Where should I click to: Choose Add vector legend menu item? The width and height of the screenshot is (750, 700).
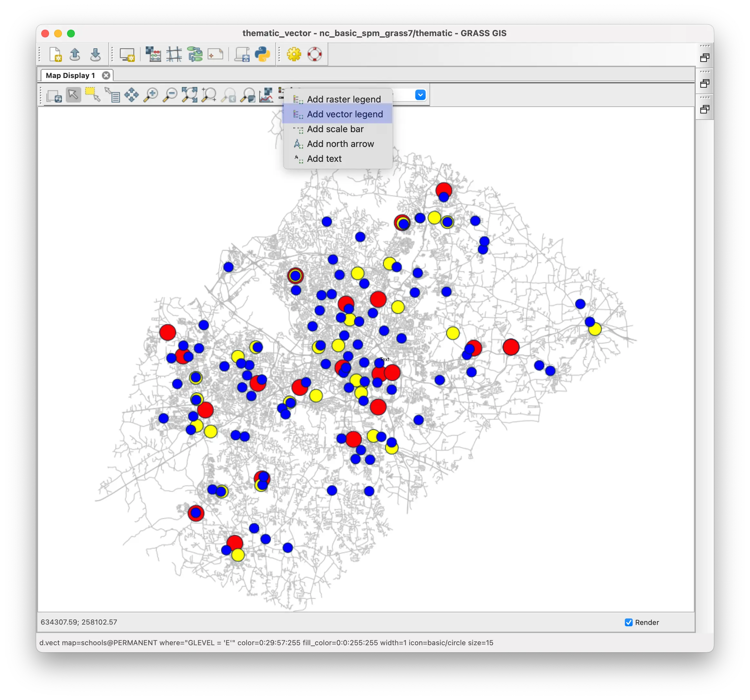(344, 114)
